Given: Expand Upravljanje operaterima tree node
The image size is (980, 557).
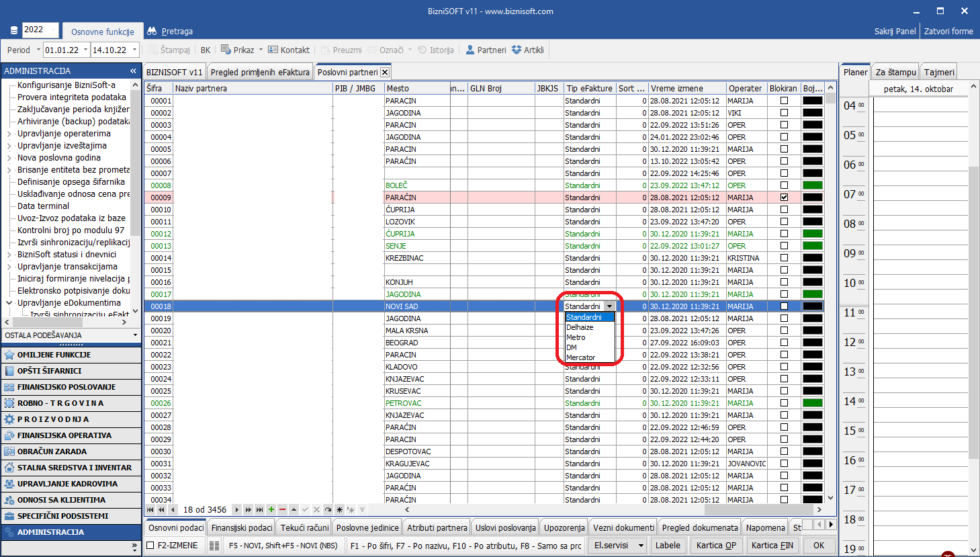Looking at the screenshot, I should tap(9, 134).
